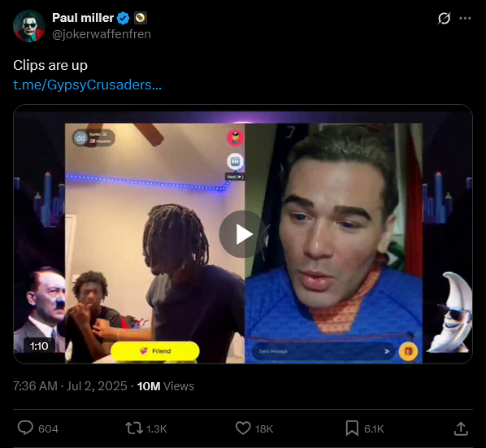
Task: Click the Joker profile avatar
Action: tap(29, 26)
